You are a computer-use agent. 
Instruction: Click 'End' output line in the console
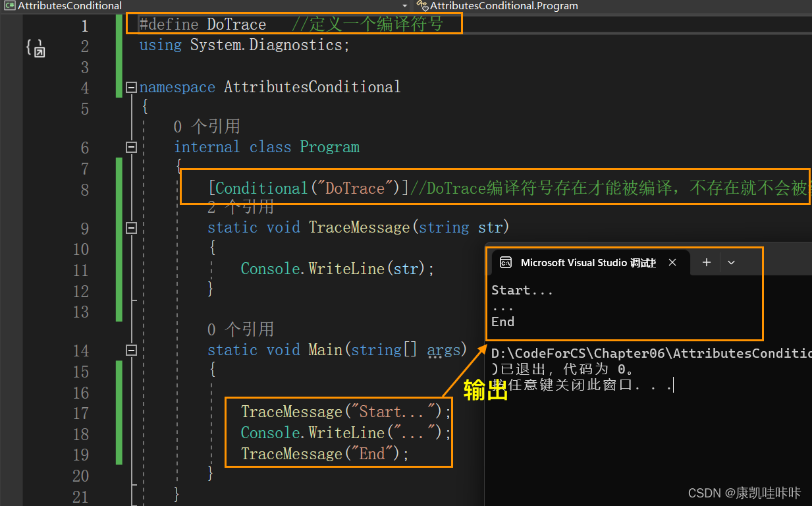coord(502,322)
